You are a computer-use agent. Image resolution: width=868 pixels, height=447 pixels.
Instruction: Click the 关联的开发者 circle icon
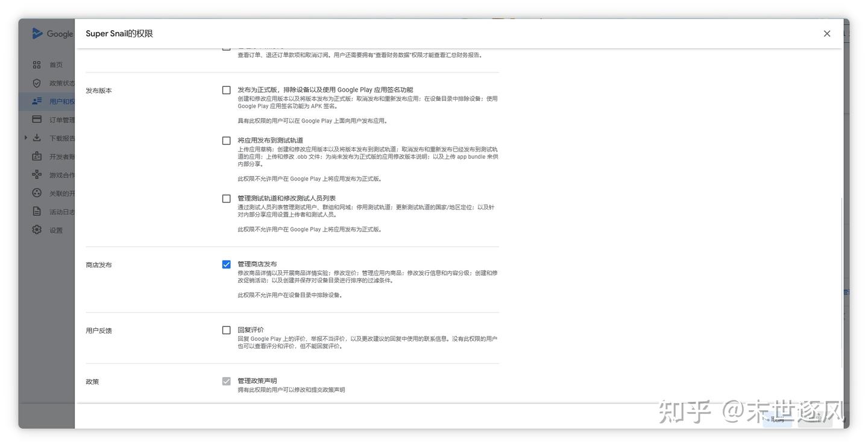37,193
